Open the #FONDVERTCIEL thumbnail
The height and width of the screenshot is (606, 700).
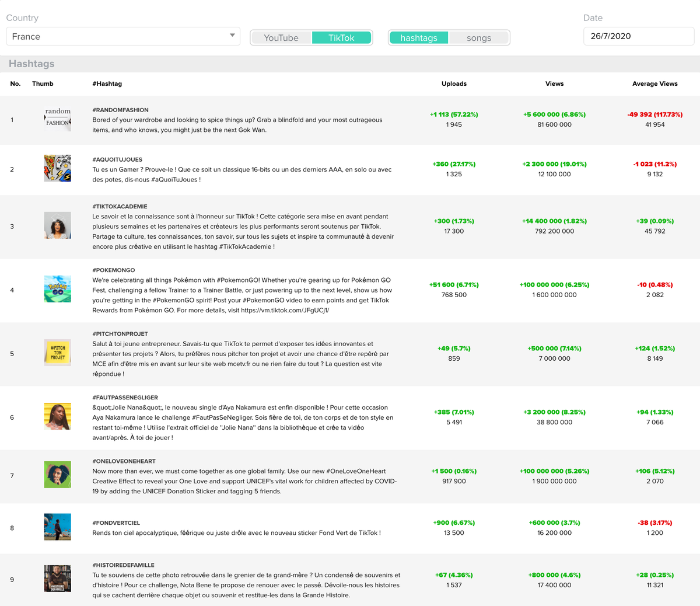point(58,527)
